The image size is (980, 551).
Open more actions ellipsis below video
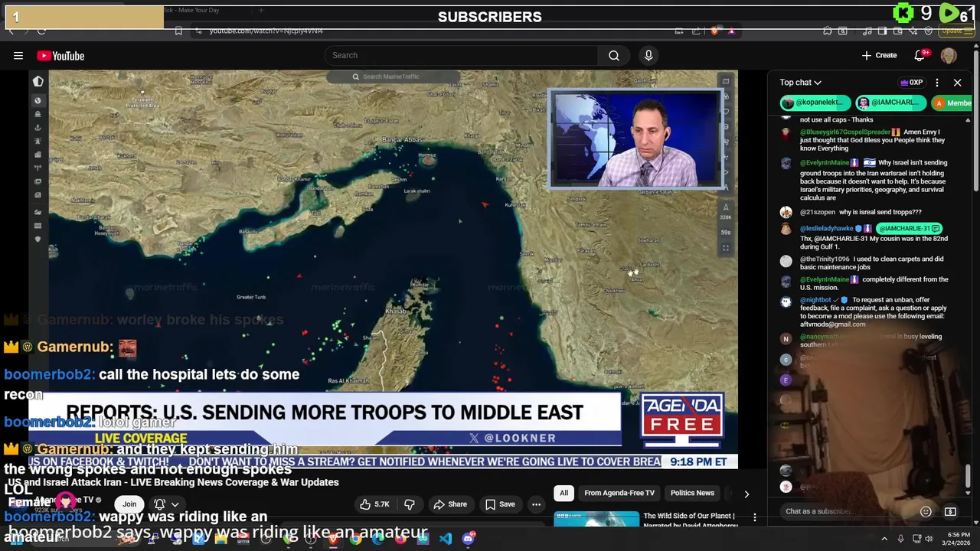click(536, 504)
